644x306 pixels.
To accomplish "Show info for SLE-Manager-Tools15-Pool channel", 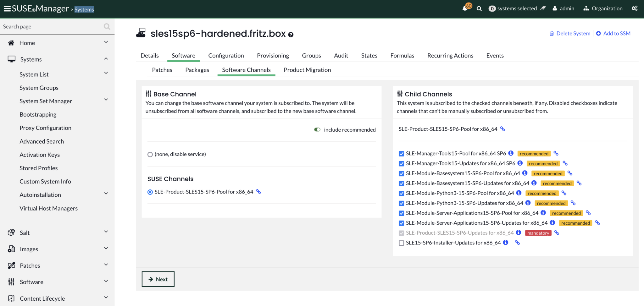I will click(511, 153).
